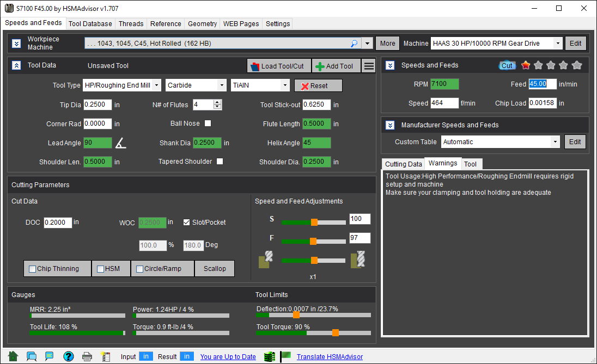Click the printer icon
This screenshot has height=364, width=597.
(x=87, y=356)
